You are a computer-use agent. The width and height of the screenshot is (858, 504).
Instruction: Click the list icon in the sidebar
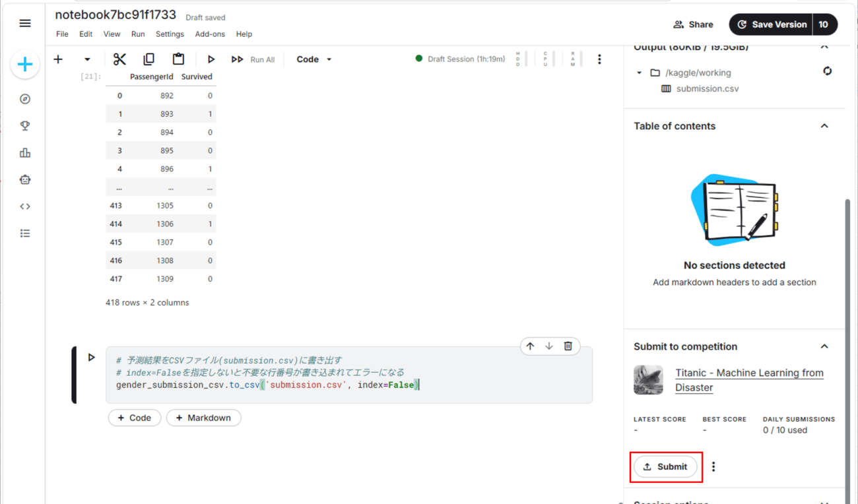tap(25, 234)
